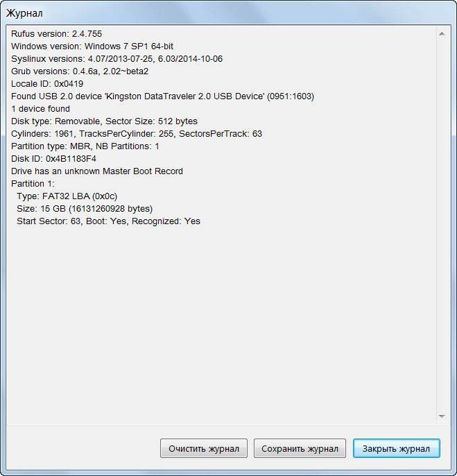This screenshot has height=476, width=457.
Task: Click the Очистить журнал button
Action: click(x=204, y=448)
